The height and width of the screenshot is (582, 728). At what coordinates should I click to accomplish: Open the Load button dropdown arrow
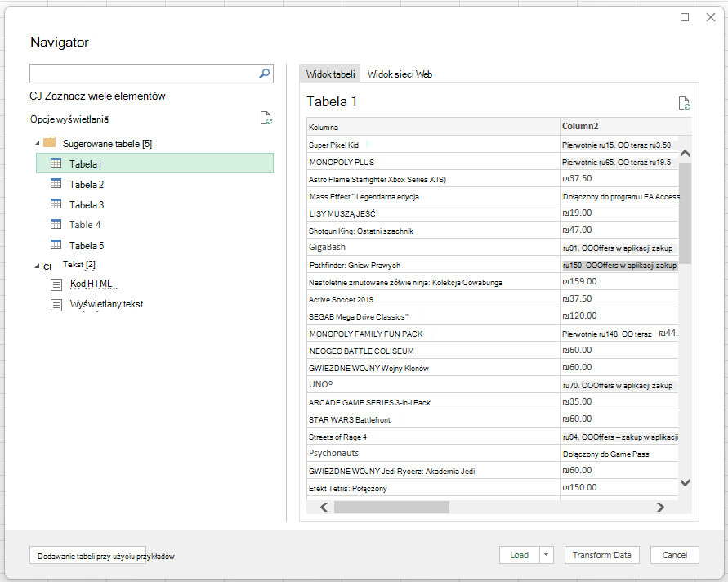tap(547, 555)
